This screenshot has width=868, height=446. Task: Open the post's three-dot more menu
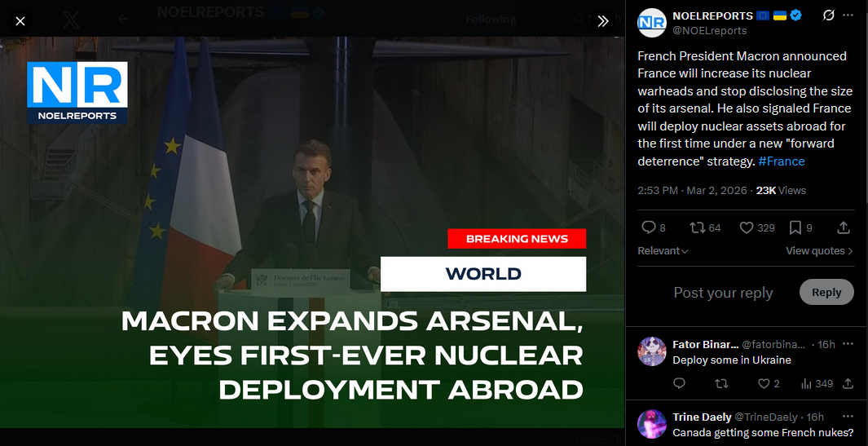pyautogui.click(x=848, y=15)
